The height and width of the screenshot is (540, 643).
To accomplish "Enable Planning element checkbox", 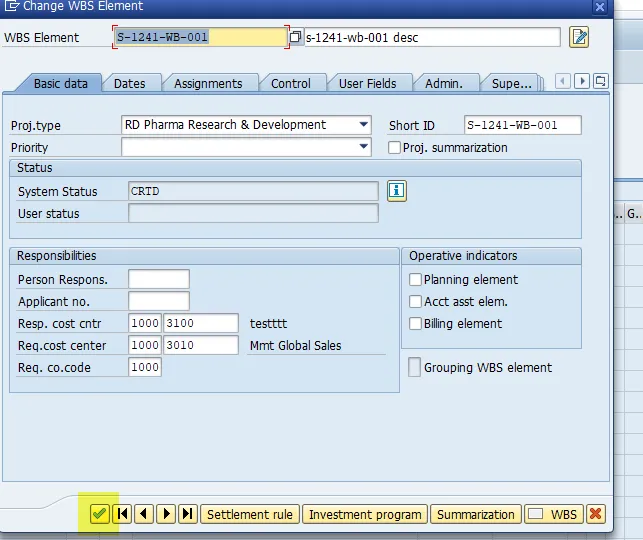I will (415, 280).
